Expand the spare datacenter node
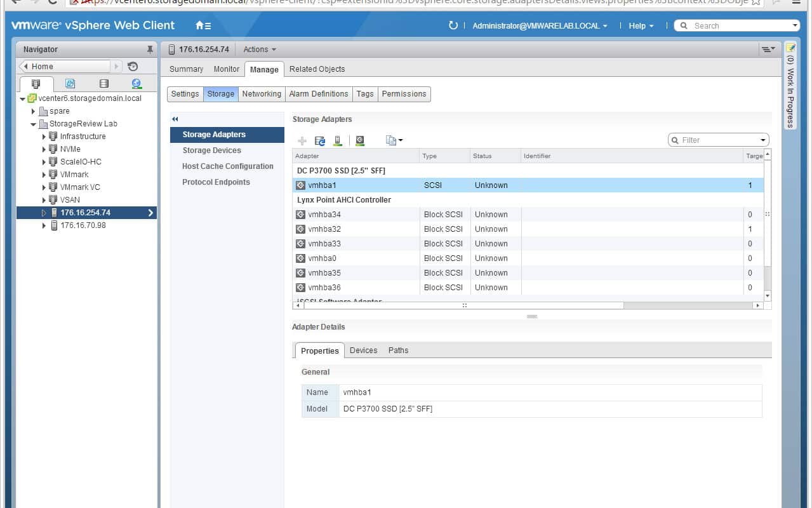This screenshot has height=508, width=812. [33, 111]
